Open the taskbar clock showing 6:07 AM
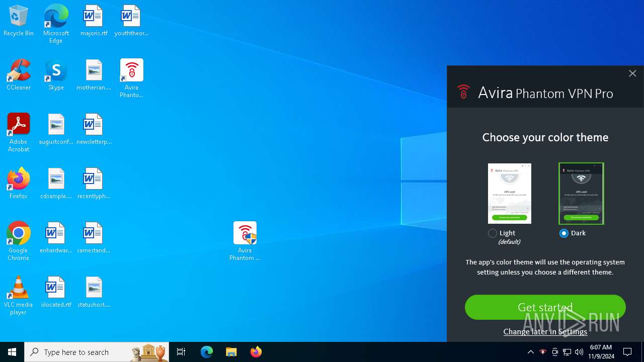The image size is (644, 362). click(x=602, y=352)
